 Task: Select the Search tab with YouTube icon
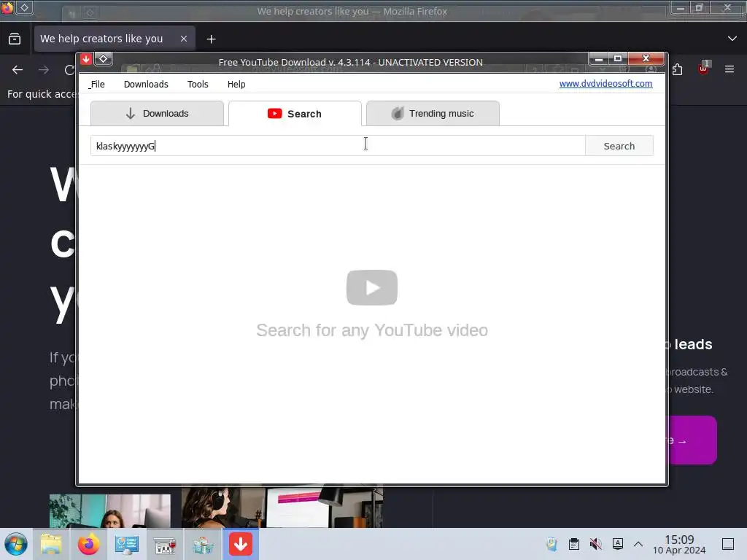click(x=295, y=113)
